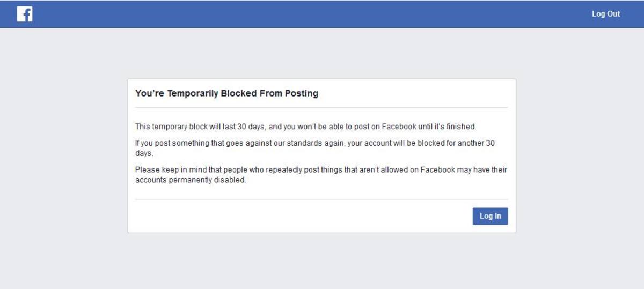Viewport: 644px width, 289px height.
Task: Click the gray background right of the dialog
Action: (580, 155)
